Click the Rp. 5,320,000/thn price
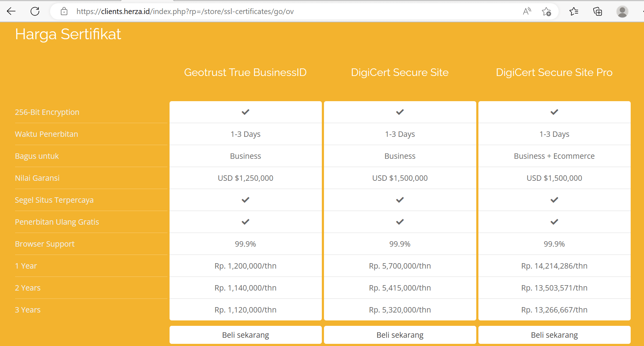 pos(400,310)
